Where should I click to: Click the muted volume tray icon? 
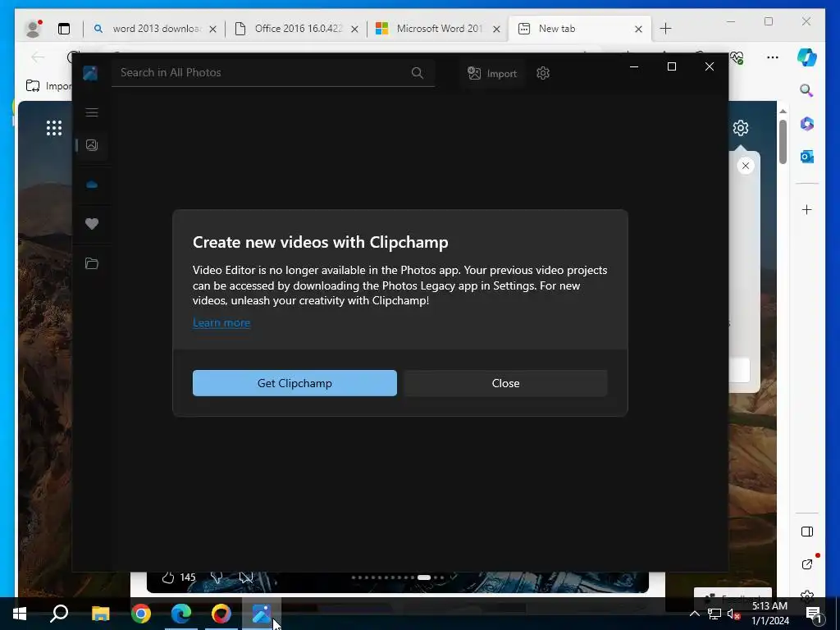click(734, 614)
